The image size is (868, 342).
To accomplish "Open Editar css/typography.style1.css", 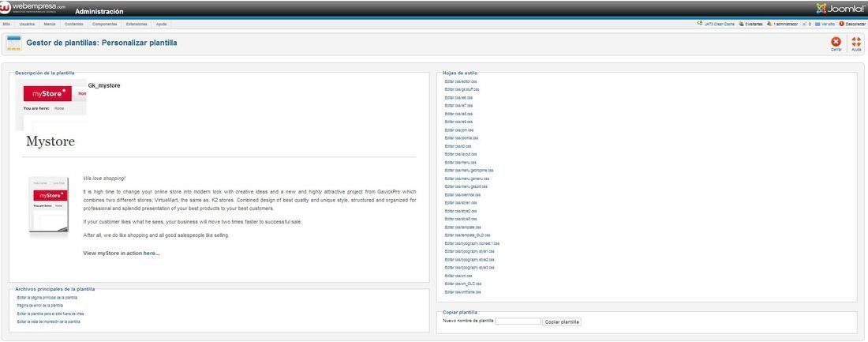I will [470, 252].
